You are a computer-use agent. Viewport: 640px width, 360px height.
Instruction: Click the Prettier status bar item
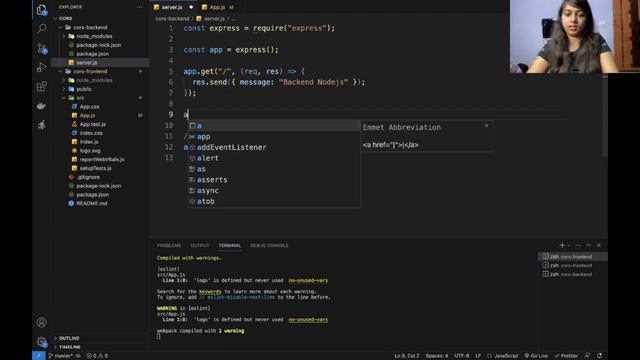point(566,356)
